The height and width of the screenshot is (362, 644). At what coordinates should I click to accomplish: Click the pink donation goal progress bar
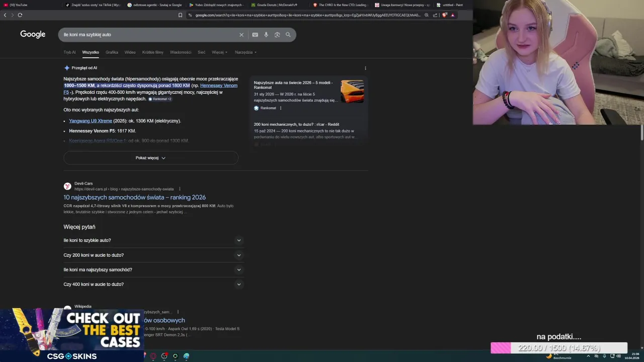point(559,348)
